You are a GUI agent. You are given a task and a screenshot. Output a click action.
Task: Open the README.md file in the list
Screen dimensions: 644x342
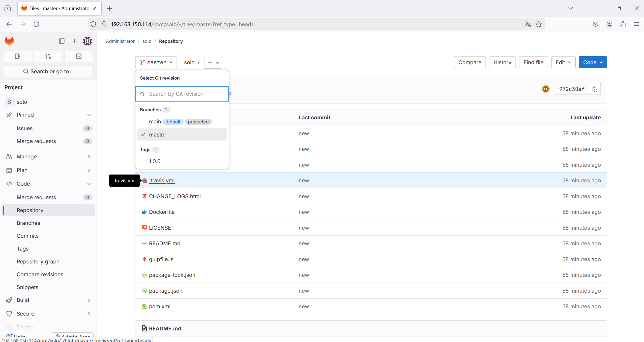[165, 244]
